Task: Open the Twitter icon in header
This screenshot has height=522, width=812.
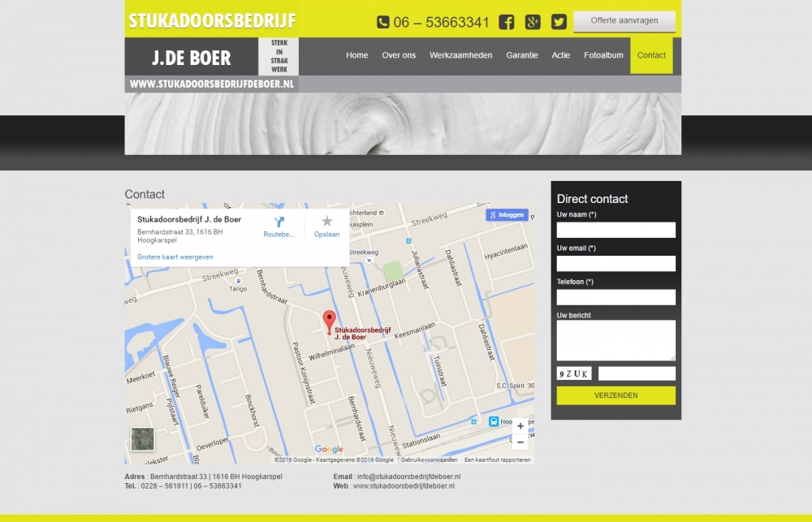Action: click(559, 22)
